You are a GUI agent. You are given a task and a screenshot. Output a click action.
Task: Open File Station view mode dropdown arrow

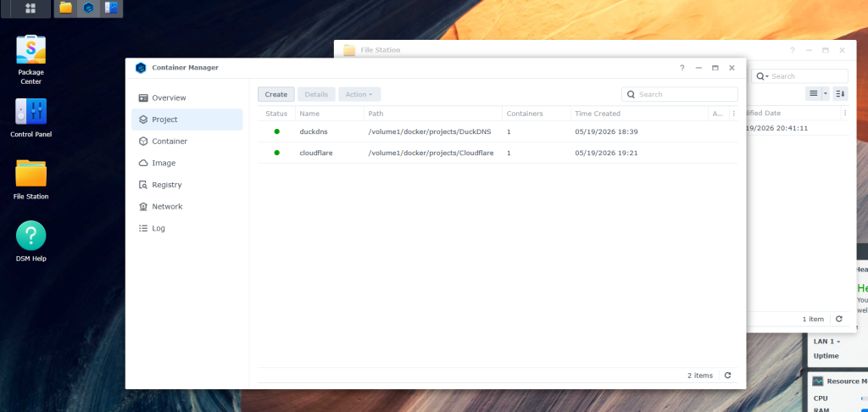click(826, 93)
